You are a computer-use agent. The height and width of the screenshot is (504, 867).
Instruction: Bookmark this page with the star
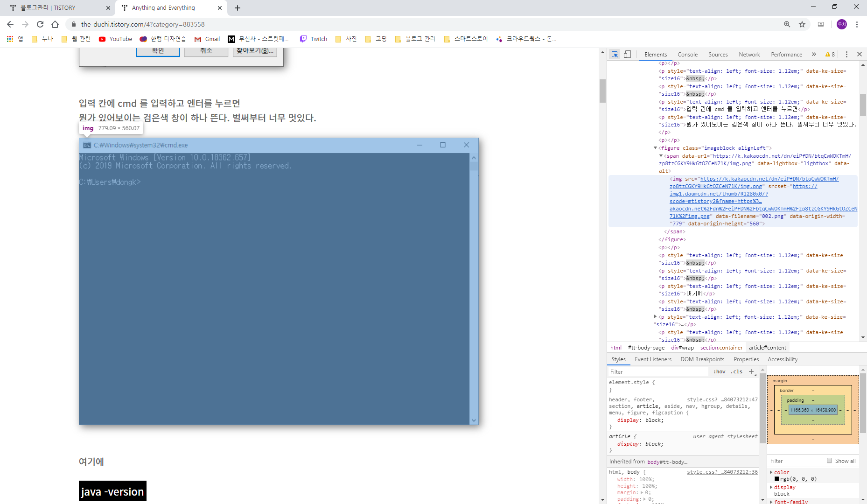(802, 24)
